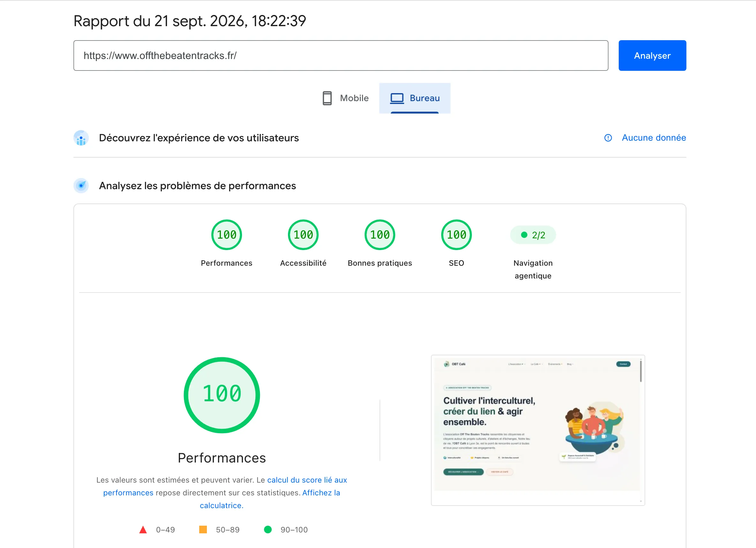The height and width of the screenshot is (548, 756).
Task: Click the Bonnes pratiques label text
Action: tap(380, 263)
